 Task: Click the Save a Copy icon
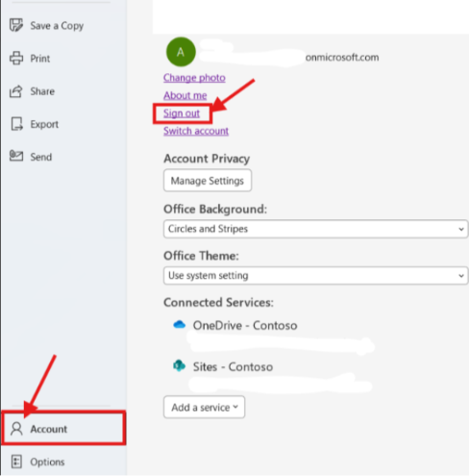click(16, 25)
